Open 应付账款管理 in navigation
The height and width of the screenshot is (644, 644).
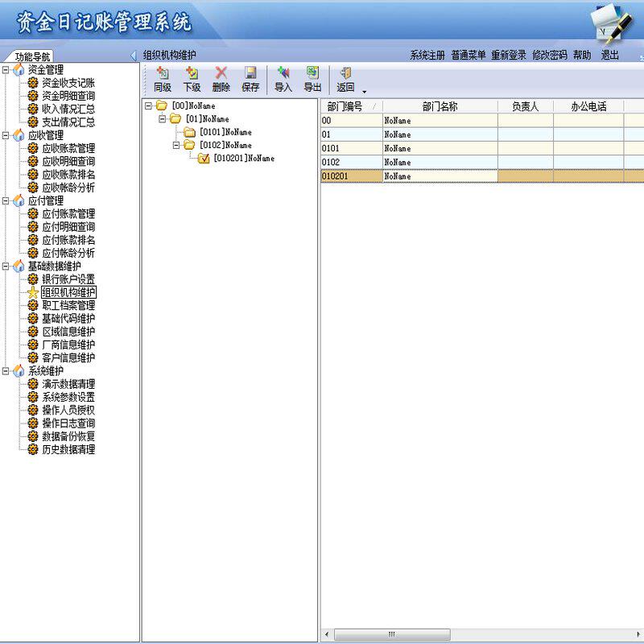point(68,214)
